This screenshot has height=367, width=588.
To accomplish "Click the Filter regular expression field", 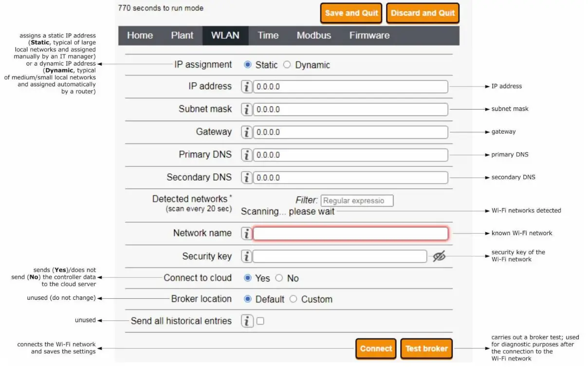I will [x=357, y=200].
